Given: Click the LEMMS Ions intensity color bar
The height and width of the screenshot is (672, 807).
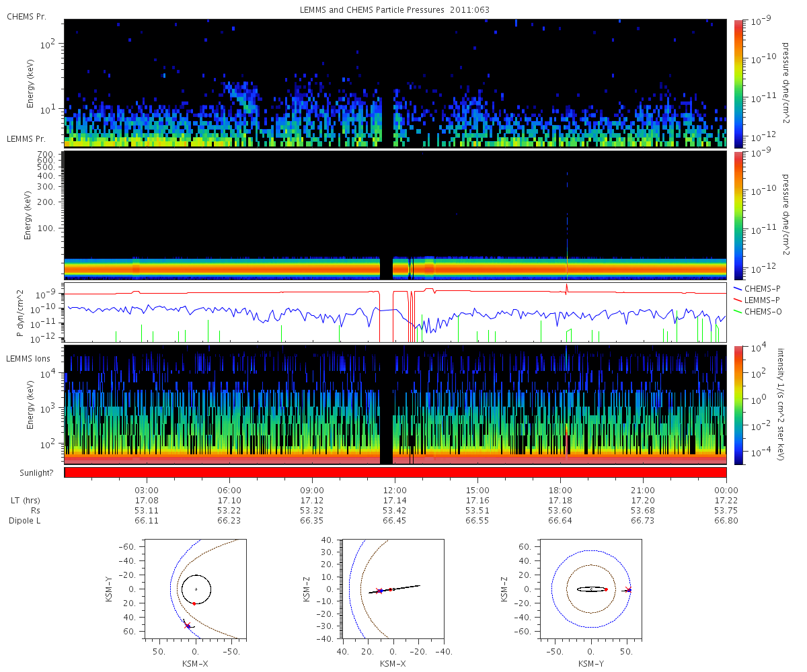Looking at the screenshot, I should coord(738,405).
